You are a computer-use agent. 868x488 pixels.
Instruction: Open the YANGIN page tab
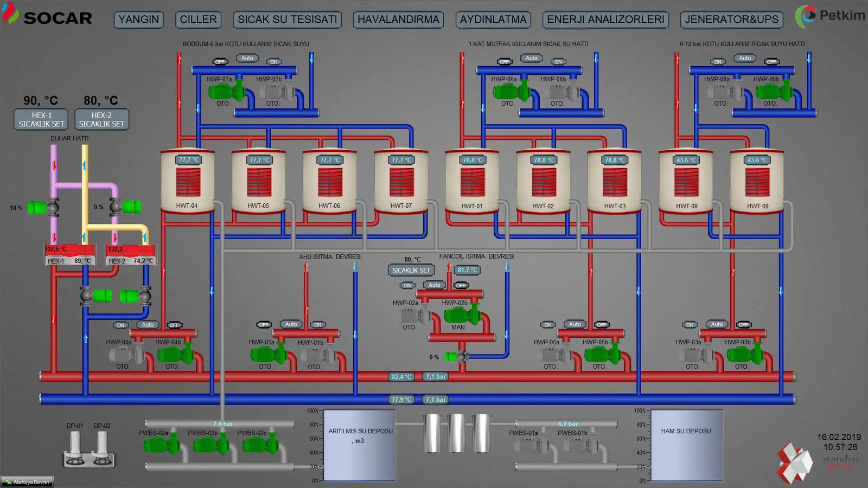tap(139, 20)
